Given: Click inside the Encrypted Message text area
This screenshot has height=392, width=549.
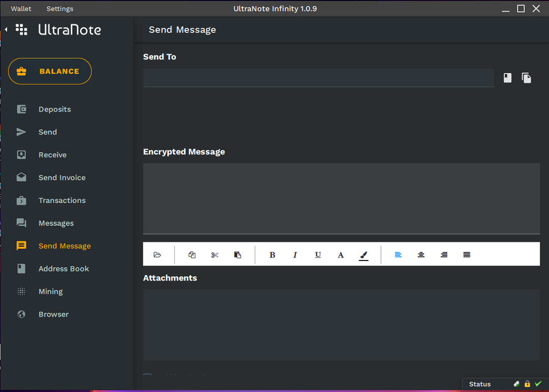Looking at the screenshot, I should (x=342, y=199).
